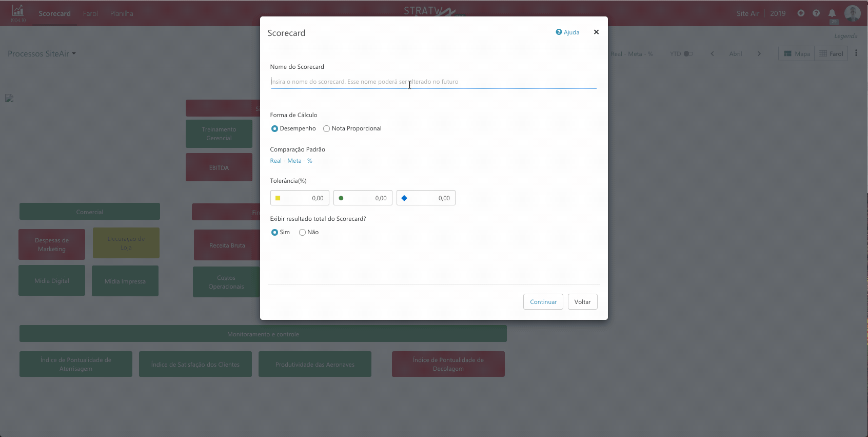868x437 pixels.
Task: Click the Voltar button
Action: pyautogui.click(x=582, y=302)
